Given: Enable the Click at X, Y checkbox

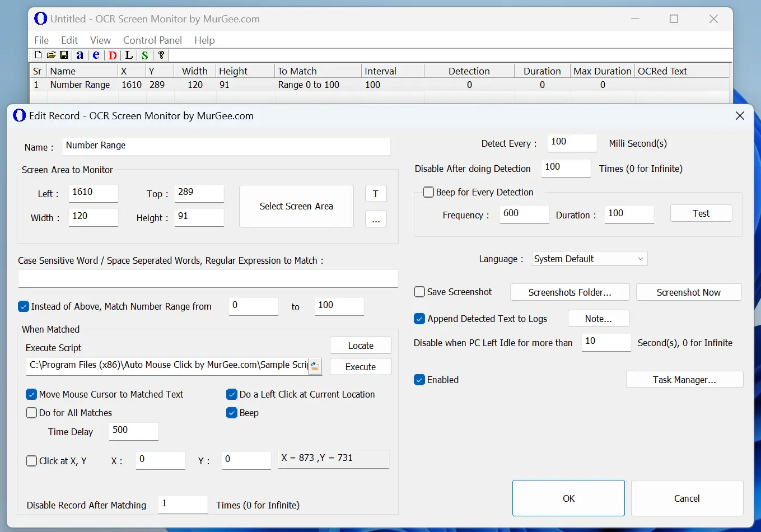Looking at the screenshot, I should point(31,461).
